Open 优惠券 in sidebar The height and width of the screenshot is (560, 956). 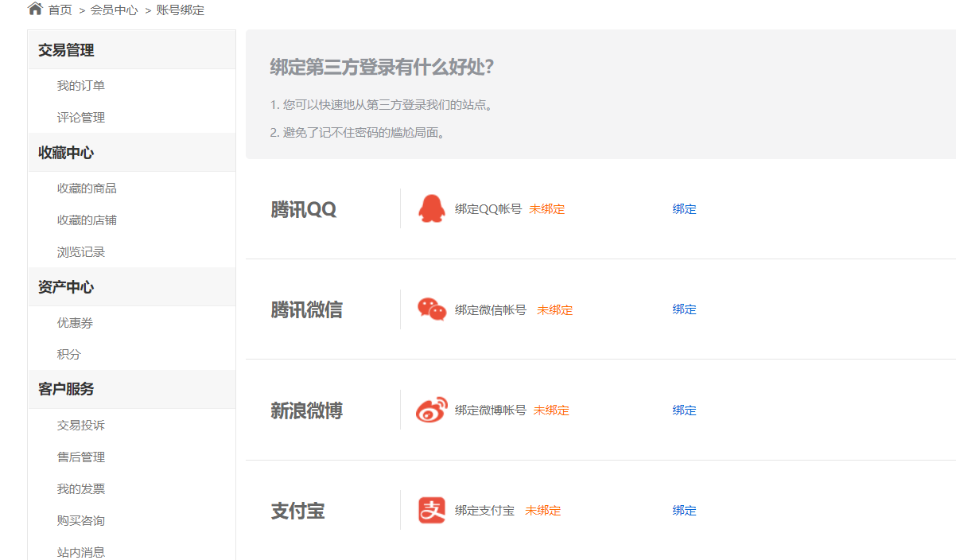(75, 323)
